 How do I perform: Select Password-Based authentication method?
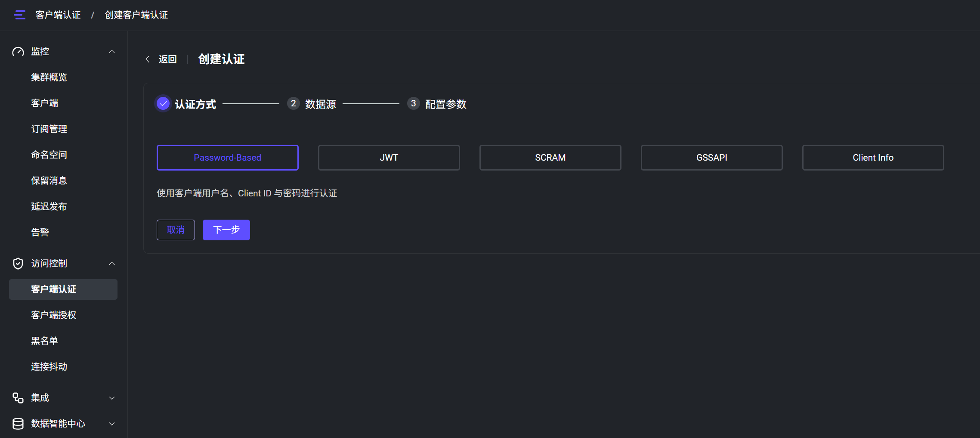tap(228, 158)
